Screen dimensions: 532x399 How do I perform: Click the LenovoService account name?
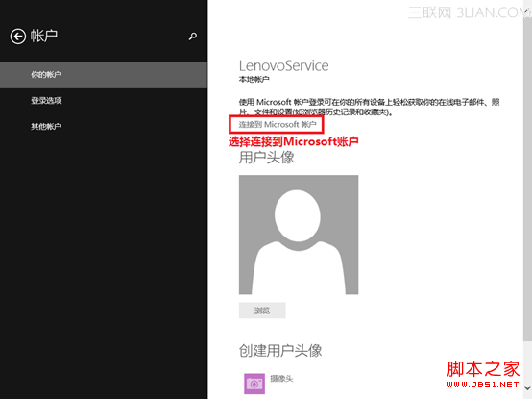point(283,65)
